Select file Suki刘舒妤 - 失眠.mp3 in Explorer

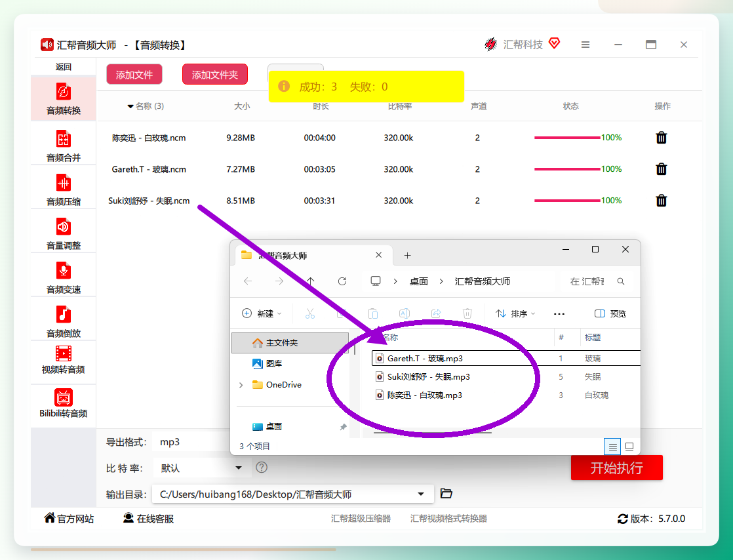tap(429, 377)
